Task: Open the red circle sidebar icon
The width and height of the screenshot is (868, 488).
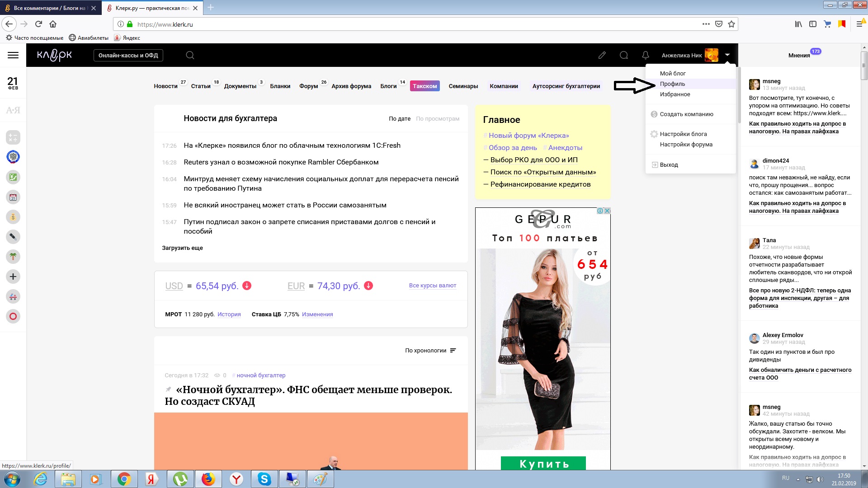Action: tap(13, 316)
